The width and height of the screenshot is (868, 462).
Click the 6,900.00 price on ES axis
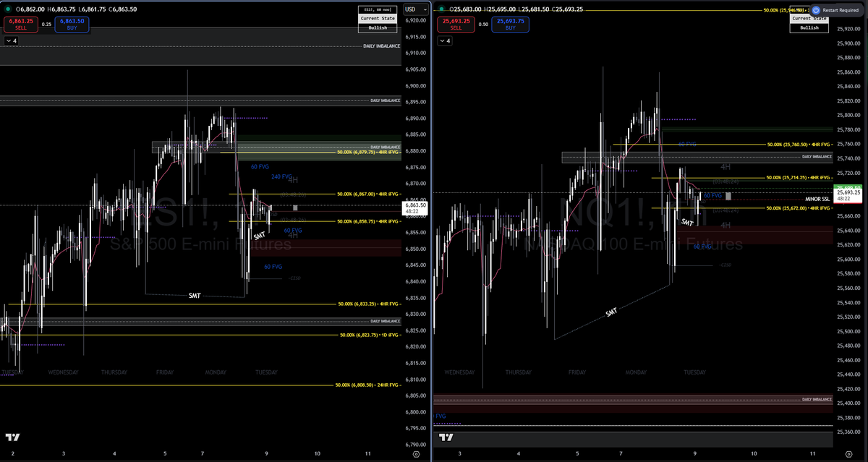(416, 86)
